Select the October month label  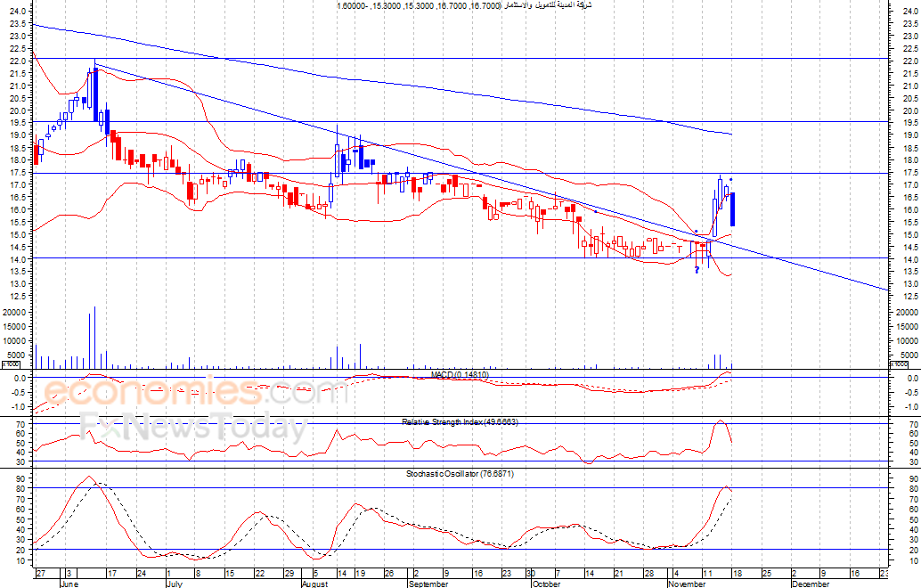tap(546, 584)
